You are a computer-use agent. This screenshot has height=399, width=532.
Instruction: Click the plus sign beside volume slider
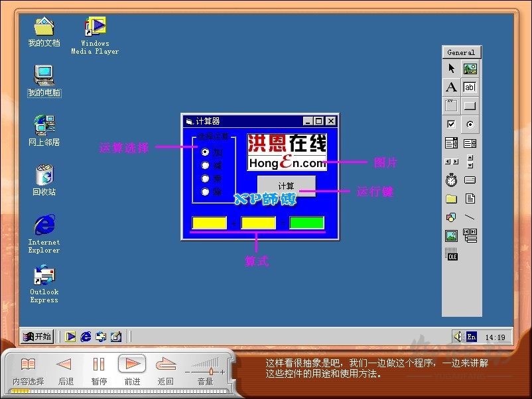[x=223, y=372]
